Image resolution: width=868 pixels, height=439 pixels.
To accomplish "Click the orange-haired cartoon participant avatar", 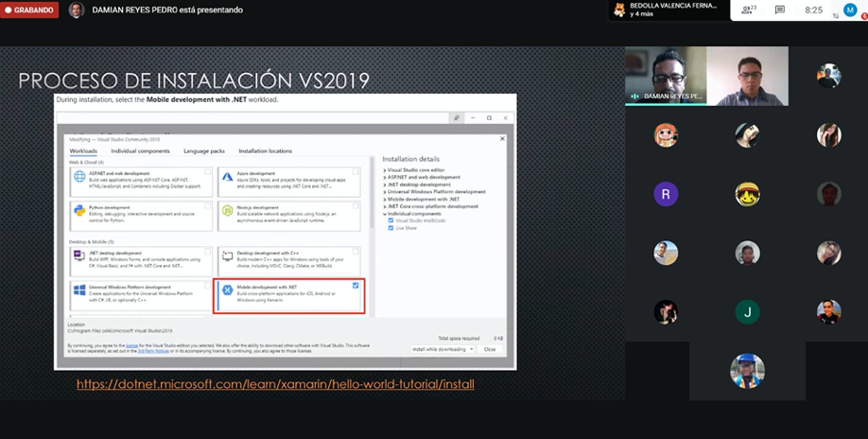I will [666, 135].
